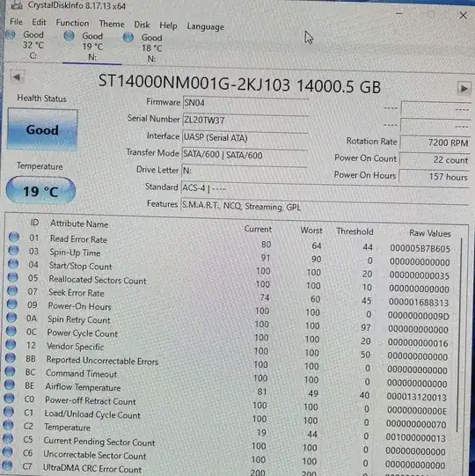This screenshot has width=475, height=476.
Task: Click the 19 °C temperature button
Action: coord(40,191)
